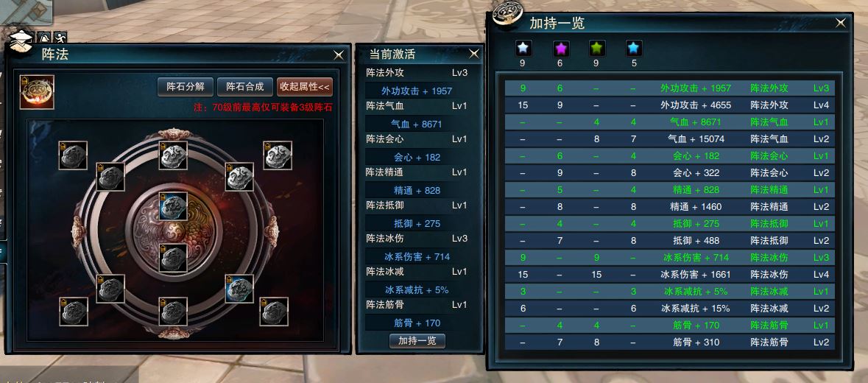
Task: Click the 阵石分解 button
Action: [x=186, y=87]
